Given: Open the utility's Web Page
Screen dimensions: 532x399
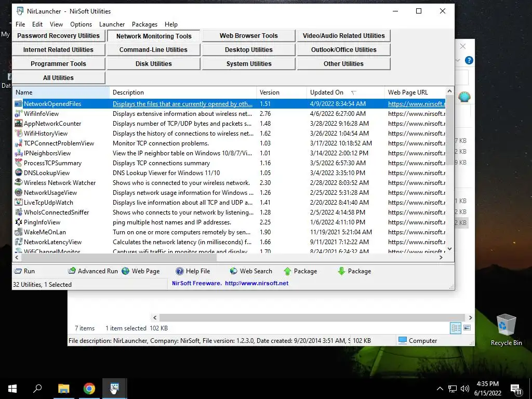Looking at the screenshot, I should click(141, 271).
